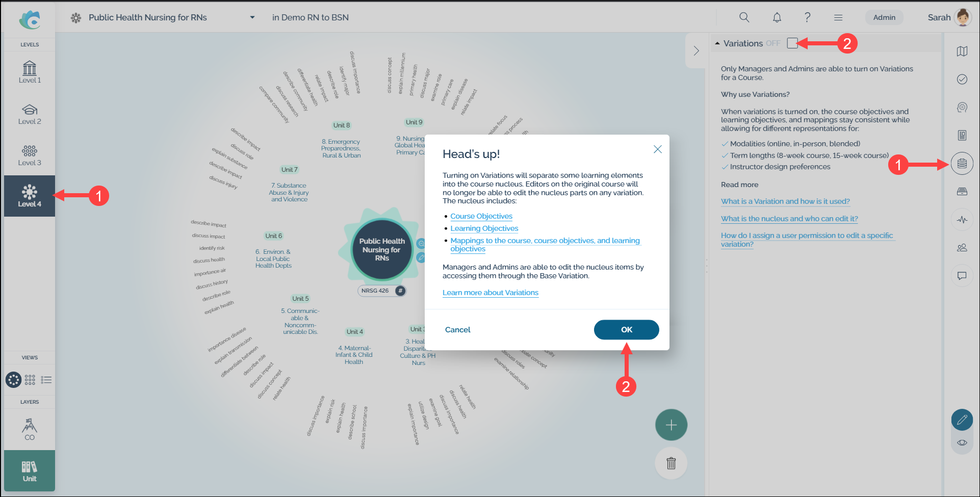
Task: Select the Unit layer tab
Action: coord(30,471)
